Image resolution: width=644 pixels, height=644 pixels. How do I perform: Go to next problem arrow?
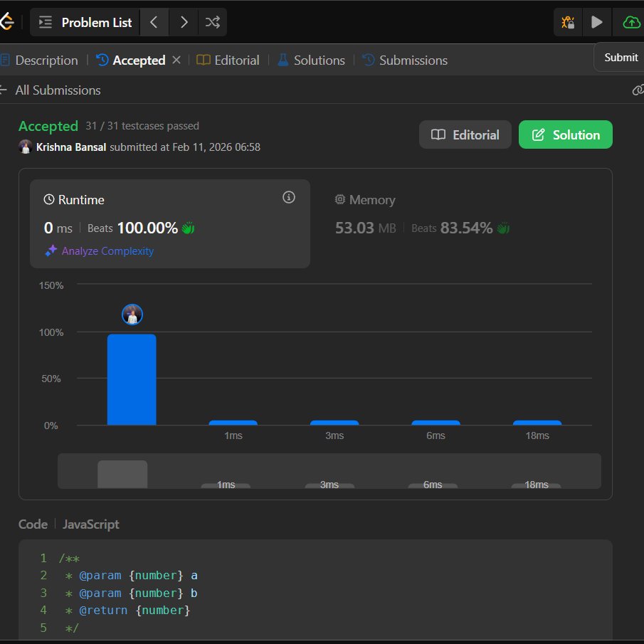[x=184, y=22]
